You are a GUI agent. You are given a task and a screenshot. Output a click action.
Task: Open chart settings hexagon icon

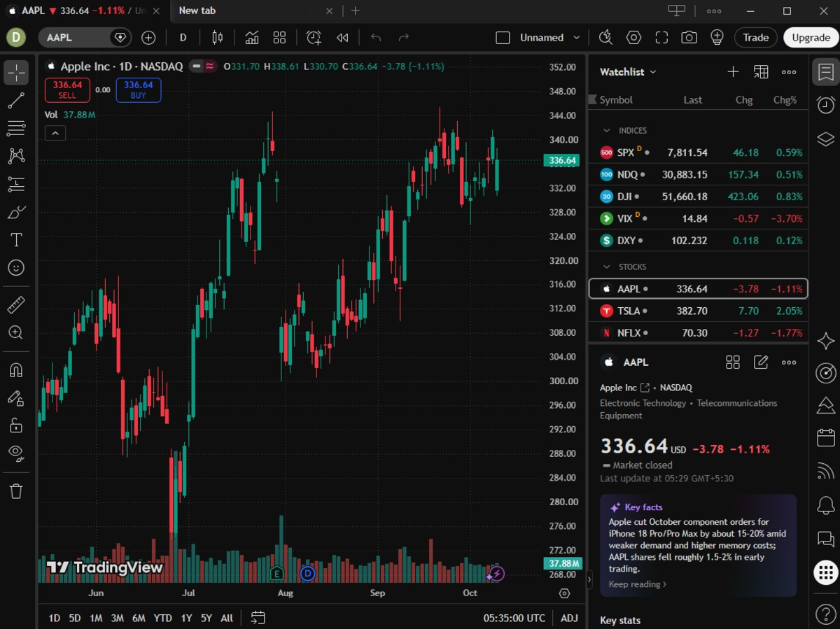633,38
